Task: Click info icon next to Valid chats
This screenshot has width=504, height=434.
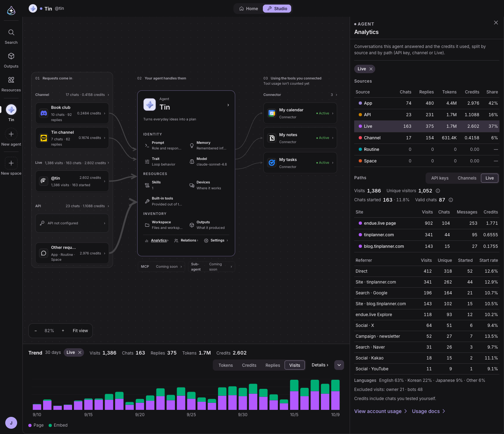Action: click(x=451, y=200)
